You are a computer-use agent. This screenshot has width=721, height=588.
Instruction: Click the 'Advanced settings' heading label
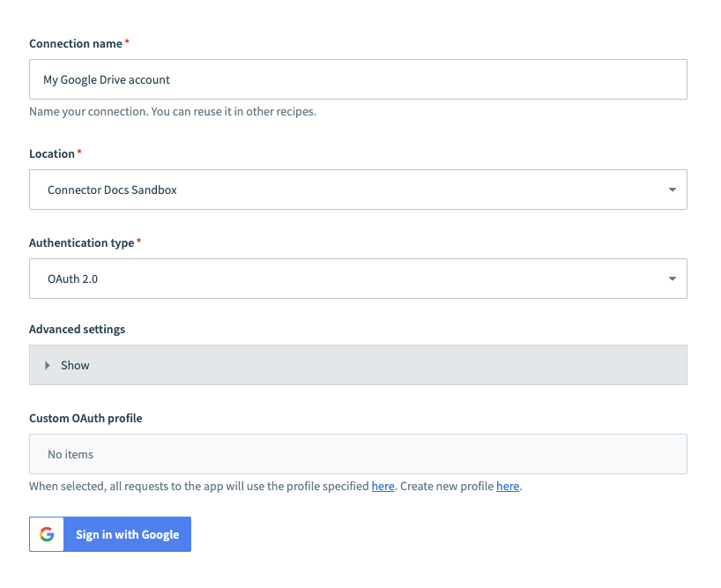pyautogui.click(x=77, y=329)
